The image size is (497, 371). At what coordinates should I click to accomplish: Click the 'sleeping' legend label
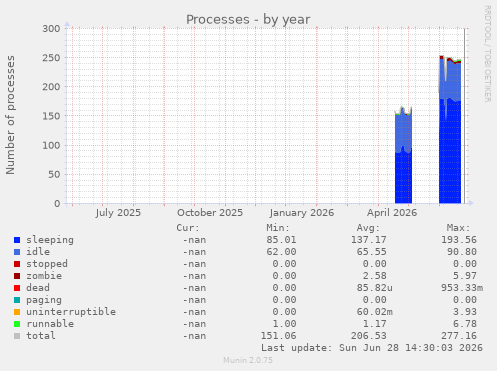tap(50, 240)
